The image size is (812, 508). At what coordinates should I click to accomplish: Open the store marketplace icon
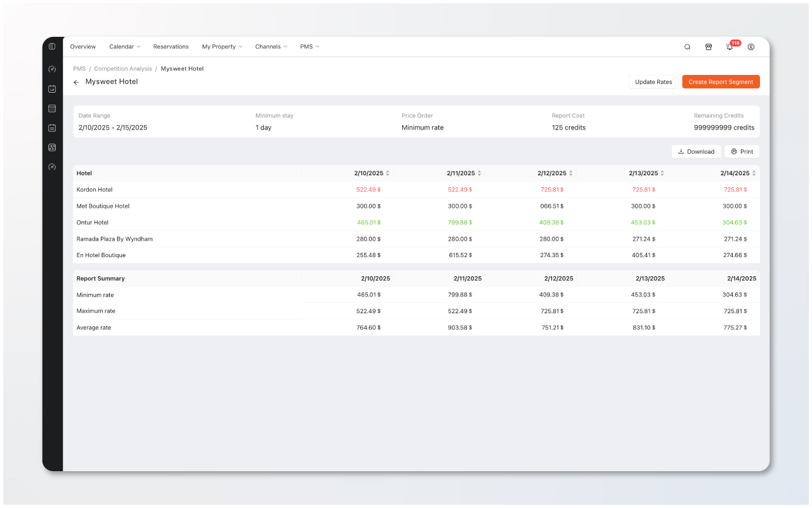coord(709,47)
